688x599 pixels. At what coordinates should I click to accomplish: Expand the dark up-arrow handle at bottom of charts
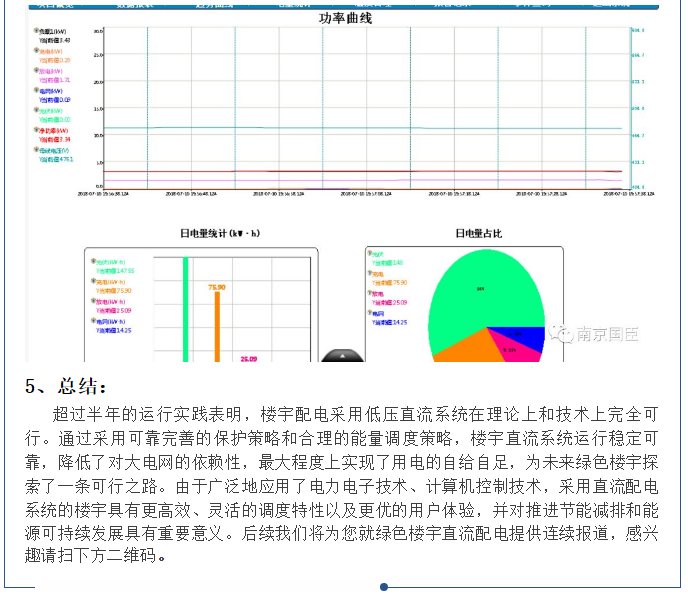click(x=343, y=356)
